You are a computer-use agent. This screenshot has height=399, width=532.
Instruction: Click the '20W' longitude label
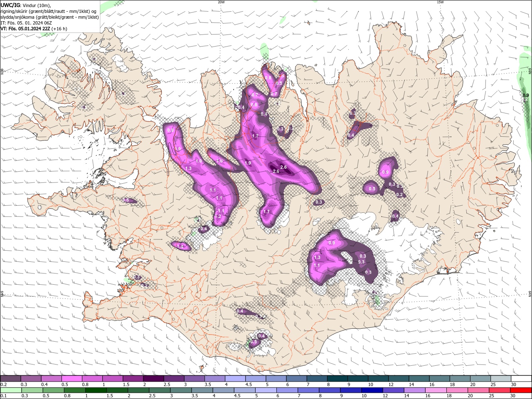pyautogui.click(x=221, y=2)
